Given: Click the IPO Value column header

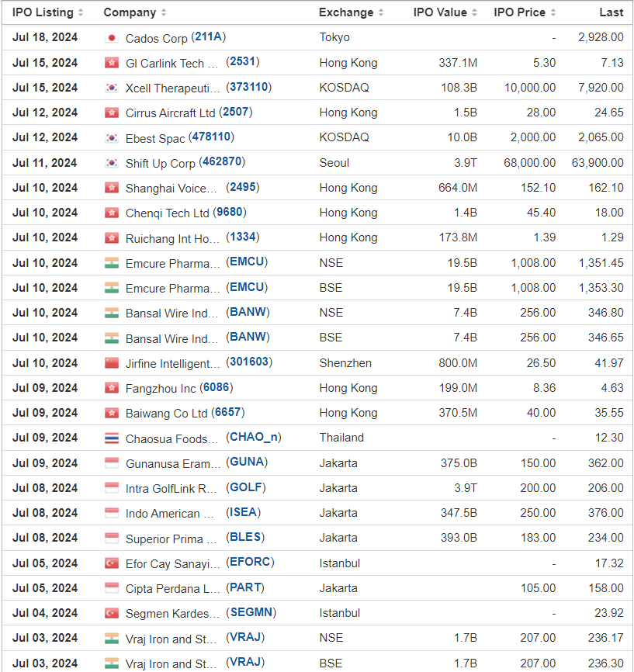Looking at the screenshot, I should click(440, 12).
